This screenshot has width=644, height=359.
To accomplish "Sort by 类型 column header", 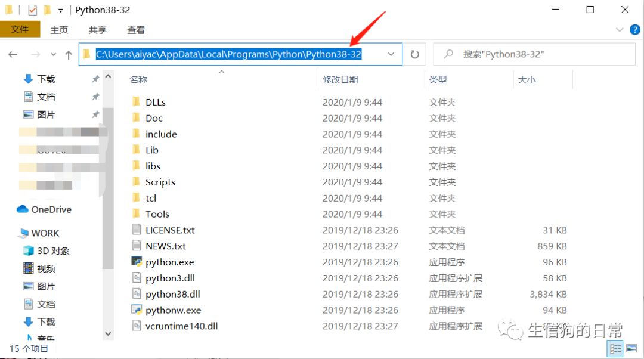I will (x=438, y=80).
